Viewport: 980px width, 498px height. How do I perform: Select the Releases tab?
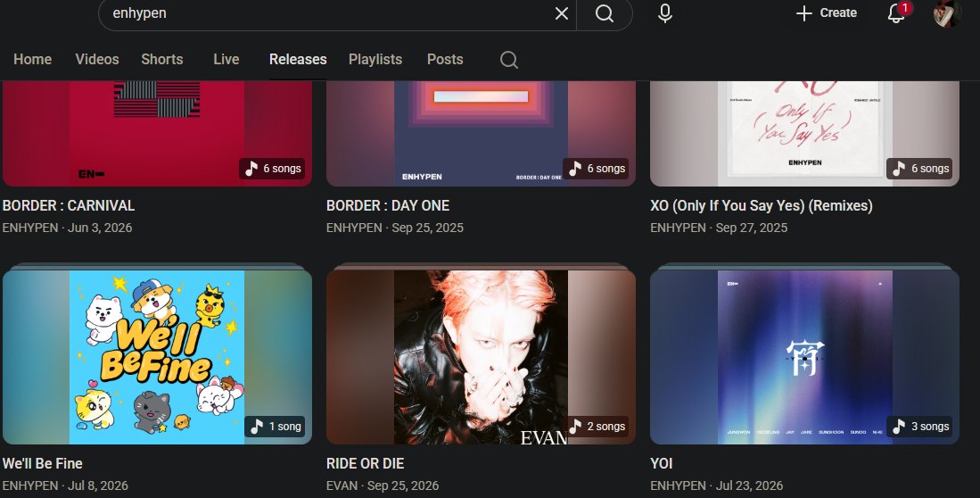[298, 60]
